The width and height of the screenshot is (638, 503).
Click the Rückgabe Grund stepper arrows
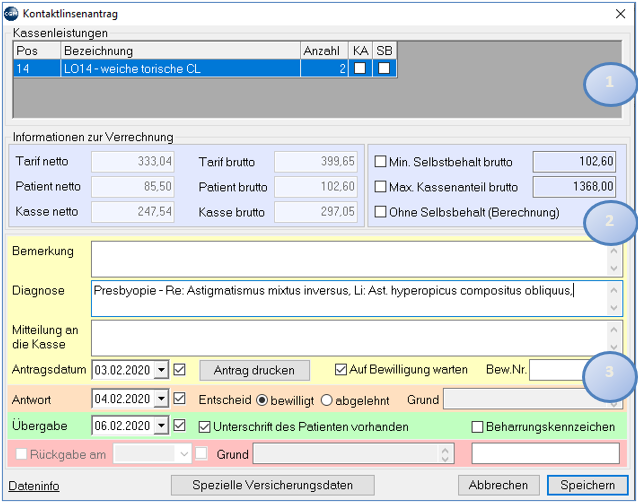(445, 454)
